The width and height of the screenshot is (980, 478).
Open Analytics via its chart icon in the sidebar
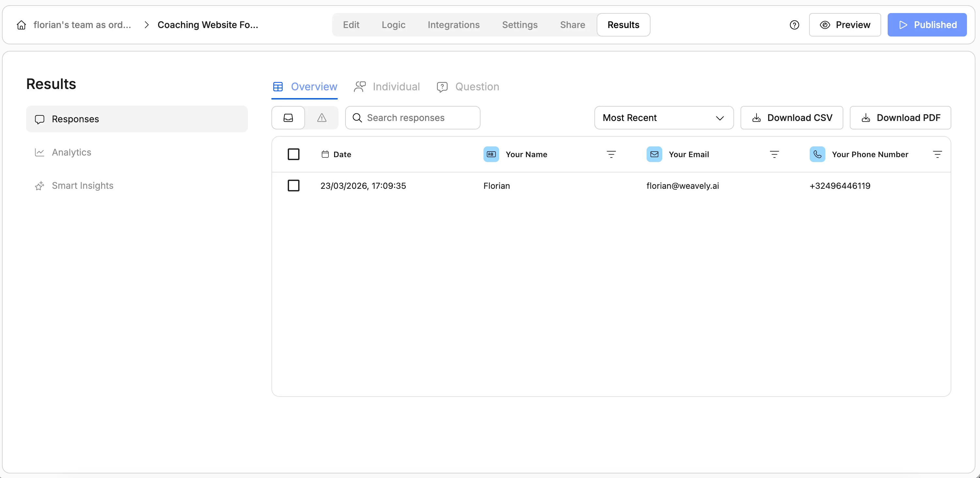point(40,152)
